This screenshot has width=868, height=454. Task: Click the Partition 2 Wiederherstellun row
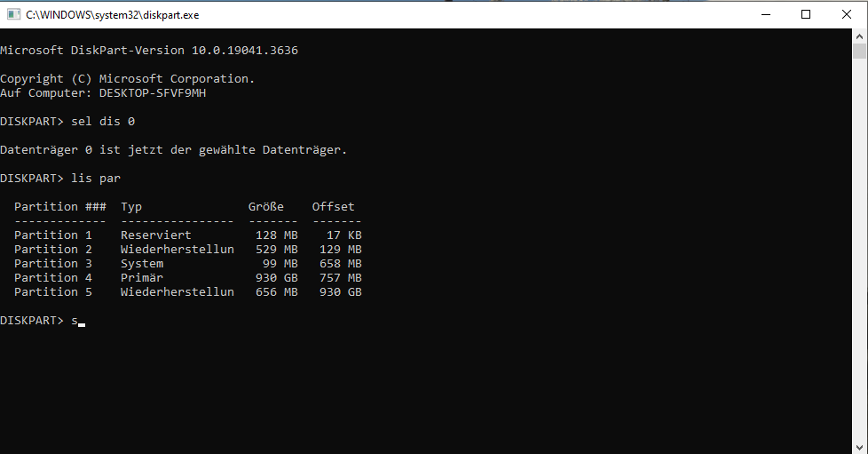(187, 250)
